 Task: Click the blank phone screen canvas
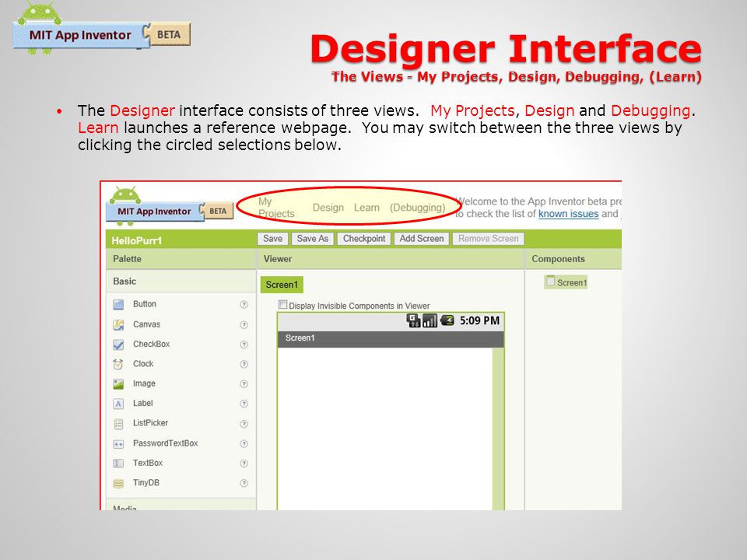tap(385, 429)
